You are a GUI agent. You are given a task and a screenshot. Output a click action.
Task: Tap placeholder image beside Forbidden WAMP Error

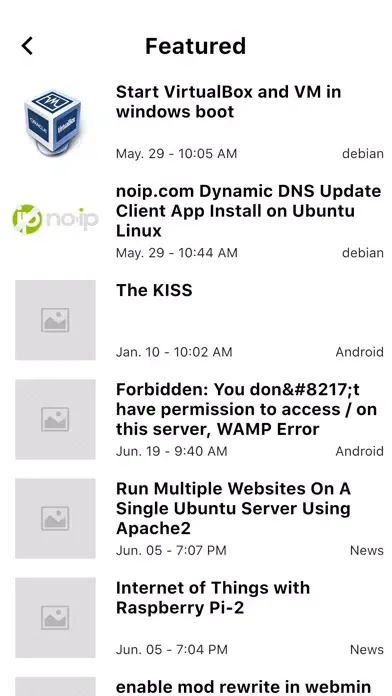pos(55,419)
